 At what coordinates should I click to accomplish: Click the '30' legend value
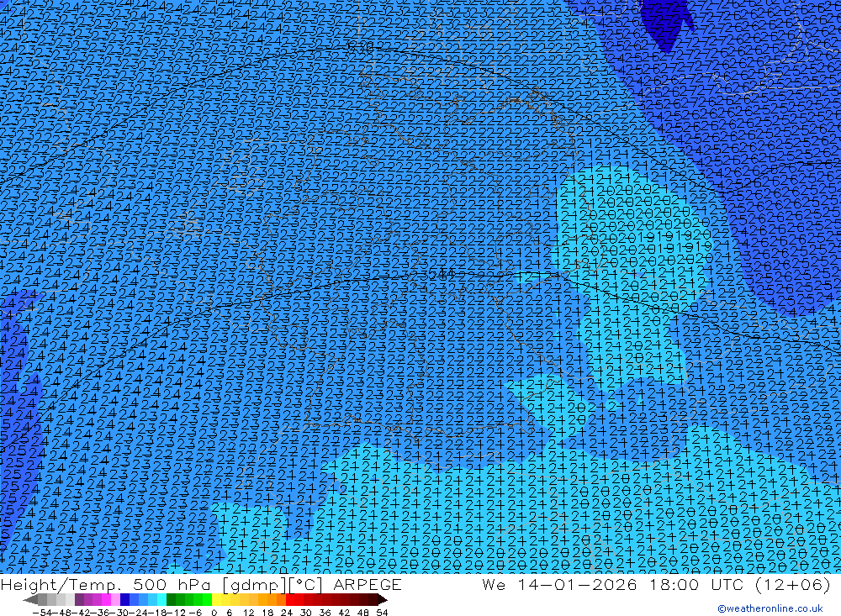click(x=305, y=613)
